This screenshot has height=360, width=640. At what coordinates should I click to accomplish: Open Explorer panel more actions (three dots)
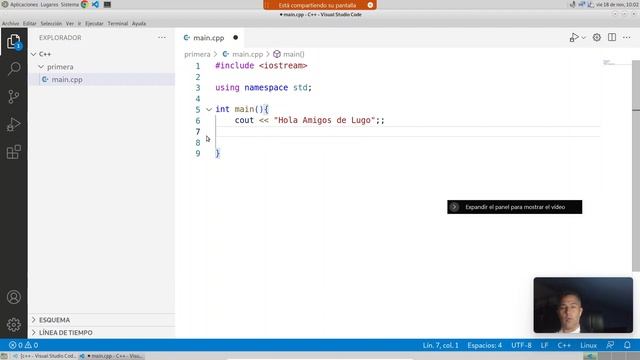162,38
